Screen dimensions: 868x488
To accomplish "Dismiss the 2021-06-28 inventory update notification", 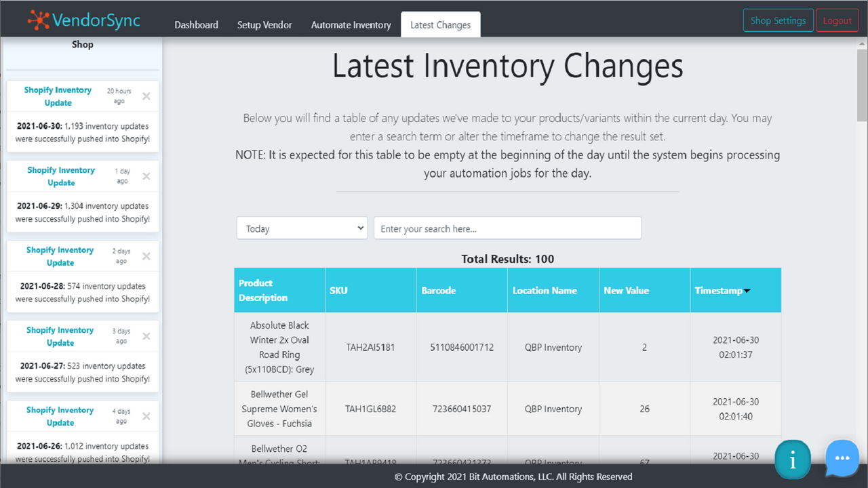I will 146,256.
